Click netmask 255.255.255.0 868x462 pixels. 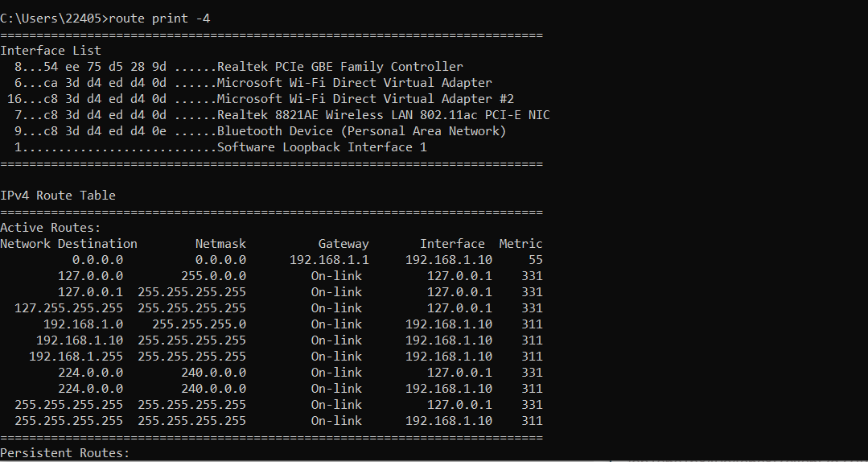click(x=200, y=324)
